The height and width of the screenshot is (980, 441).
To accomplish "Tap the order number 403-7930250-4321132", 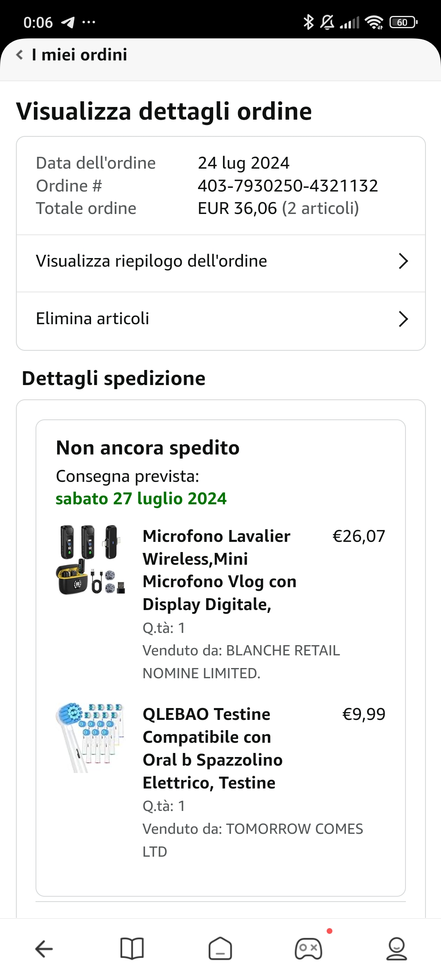I will click(x=288, y=186).
